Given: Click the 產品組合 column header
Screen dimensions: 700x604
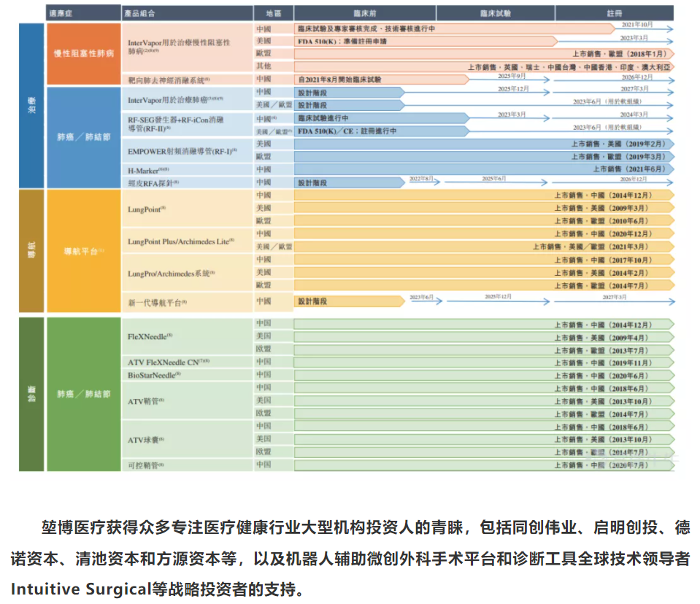Looking at the screenshot, I should coord(187,13).
